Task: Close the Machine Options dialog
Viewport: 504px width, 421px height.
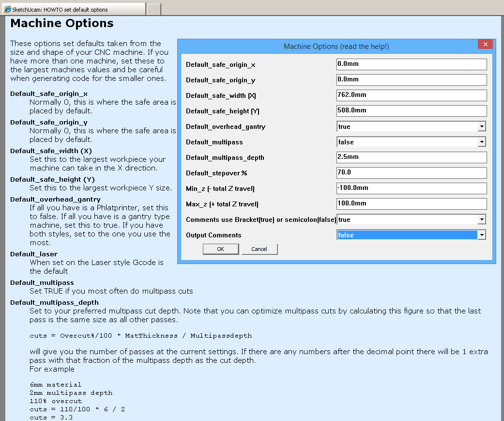Action: [x=485, y=45]
